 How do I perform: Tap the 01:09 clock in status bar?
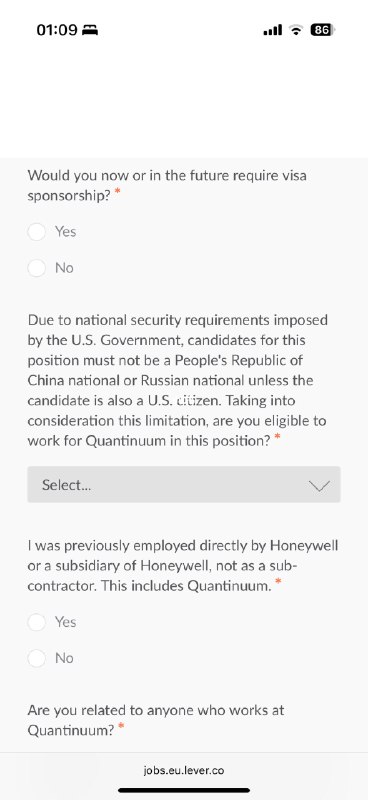[57, 30]
